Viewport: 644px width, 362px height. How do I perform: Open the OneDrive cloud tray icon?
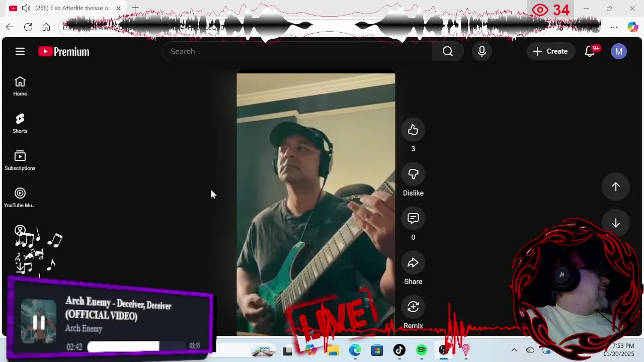tap(530, 350)
